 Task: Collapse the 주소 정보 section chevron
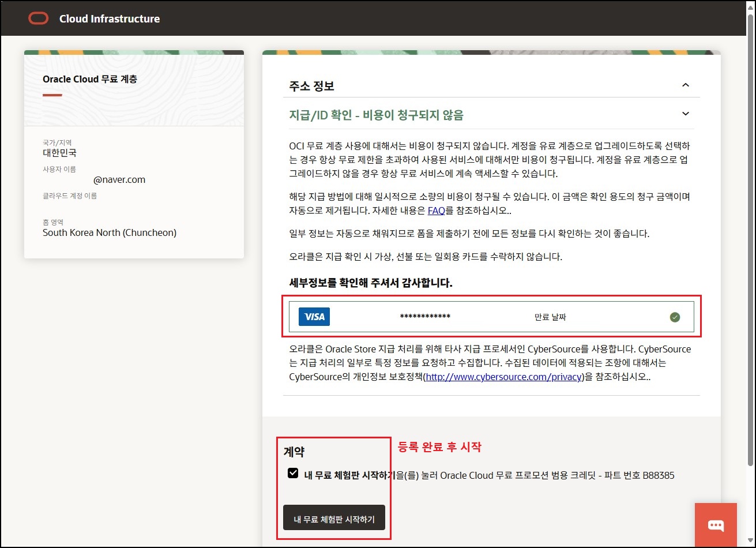(x=686, y=85)
